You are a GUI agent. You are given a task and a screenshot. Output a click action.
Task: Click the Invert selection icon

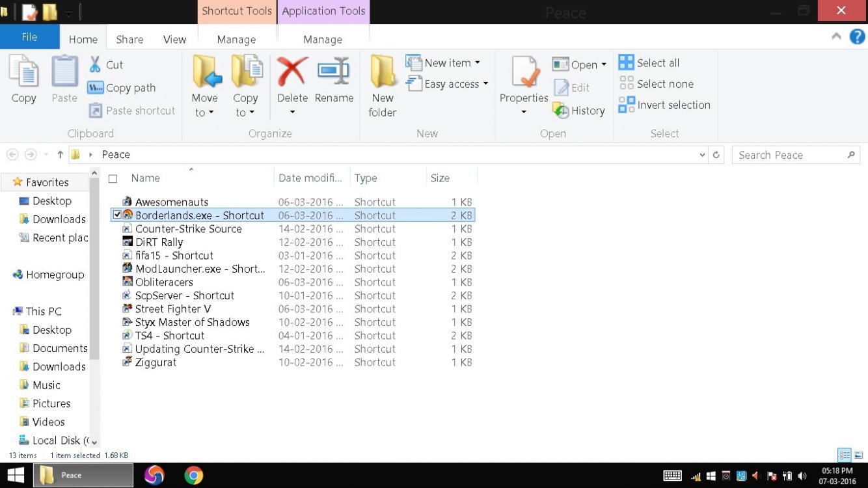click(x=627, y=105)
